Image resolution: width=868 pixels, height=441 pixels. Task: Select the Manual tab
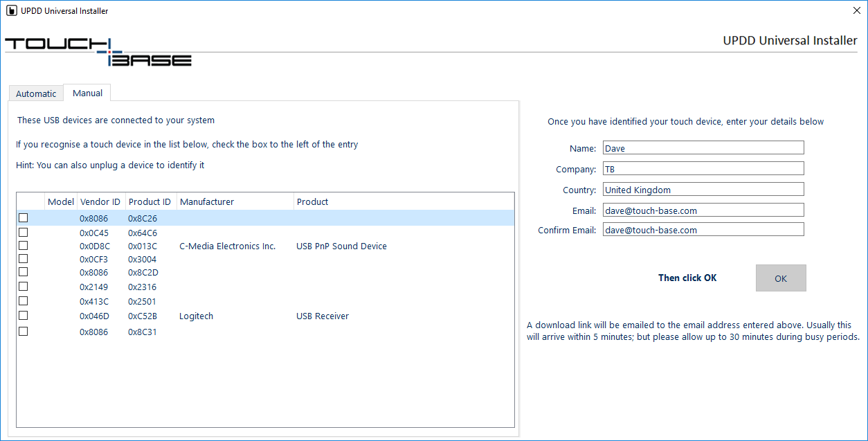point(87,93)
